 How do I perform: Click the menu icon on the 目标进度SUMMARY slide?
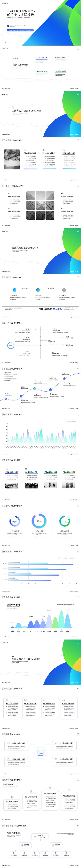click(x=78, y=369)
